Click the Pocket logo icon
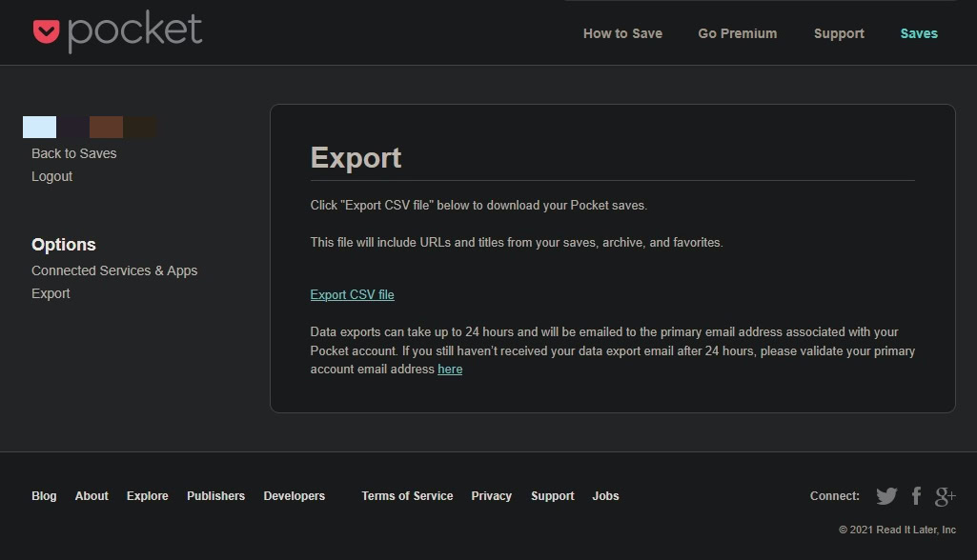 point(46,31)
